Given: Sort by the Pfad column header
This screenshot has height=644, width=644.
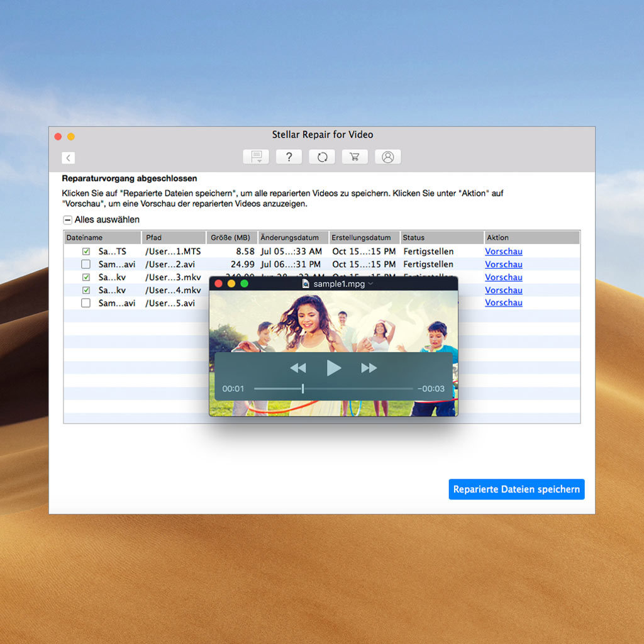Looking at the screenshot, I should pyautogui.click(x=174, y=237).
